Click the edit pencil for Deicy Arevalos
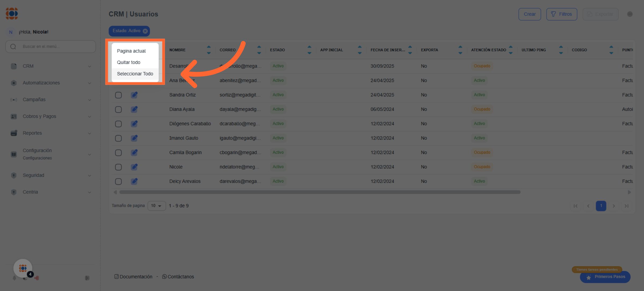The width and height of the screenshot is (644, 291). pyautogui.click(x=134, y=181)
